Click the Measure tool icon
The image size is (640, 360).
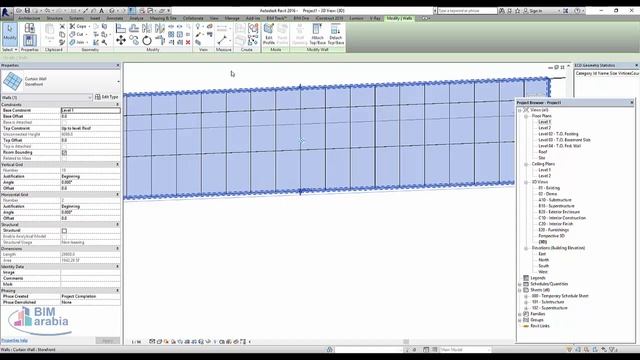[222, 40]
